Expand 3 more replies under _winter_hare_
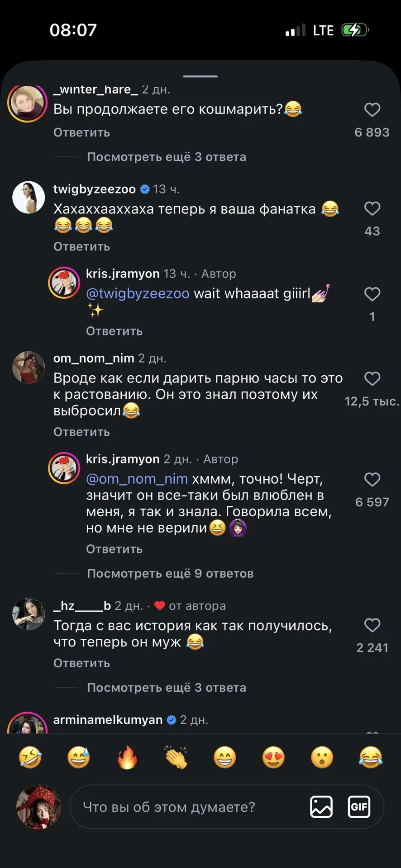The height and width of the screenshot is (868, 401). pos(167,157)
